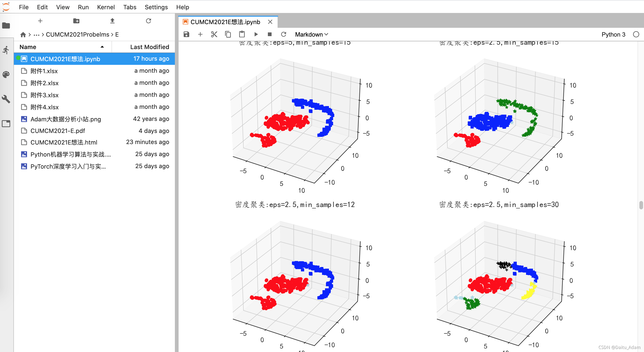Open the Notebook Tools wrench icon
The width and height of the screenshot is (644, 352).
coord(6,99)
